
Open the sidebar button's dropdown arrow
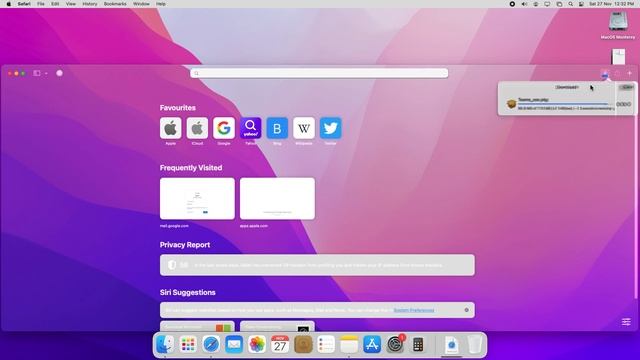pos(46,73)
